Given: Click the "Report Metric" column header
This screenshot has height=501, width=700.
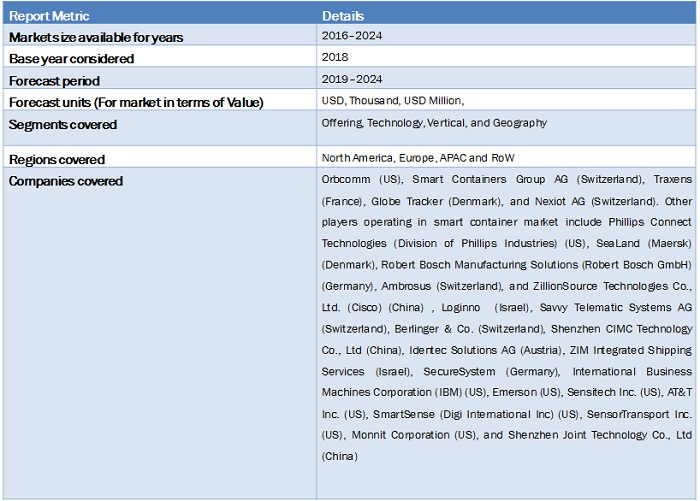Looking at the screenshot, I should [x=49, y=16].
